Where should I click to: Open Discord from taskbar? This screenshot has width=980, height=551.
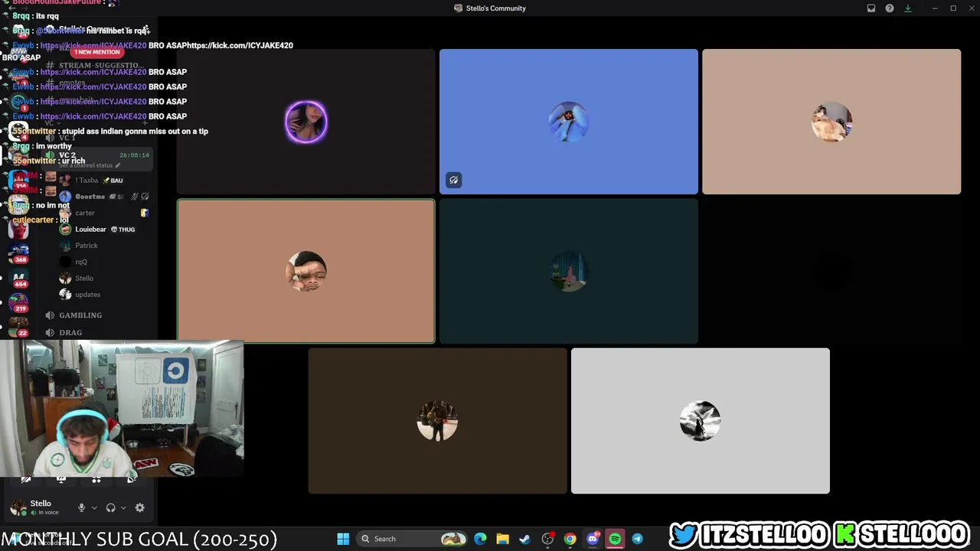tap(592, 539)
